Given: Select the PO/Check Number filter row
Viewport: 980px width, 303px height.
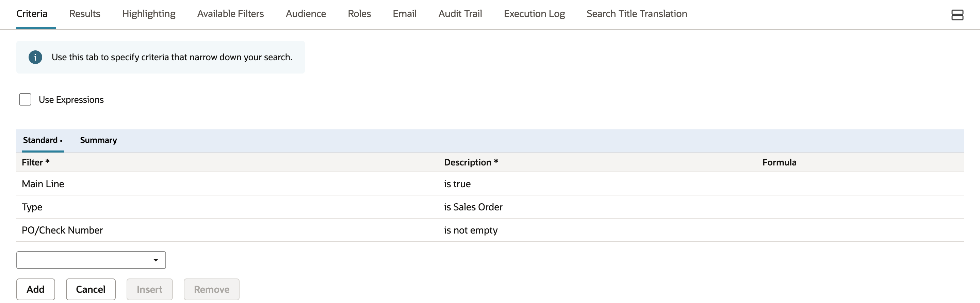Looking at the screenshot, I should 490,230.
